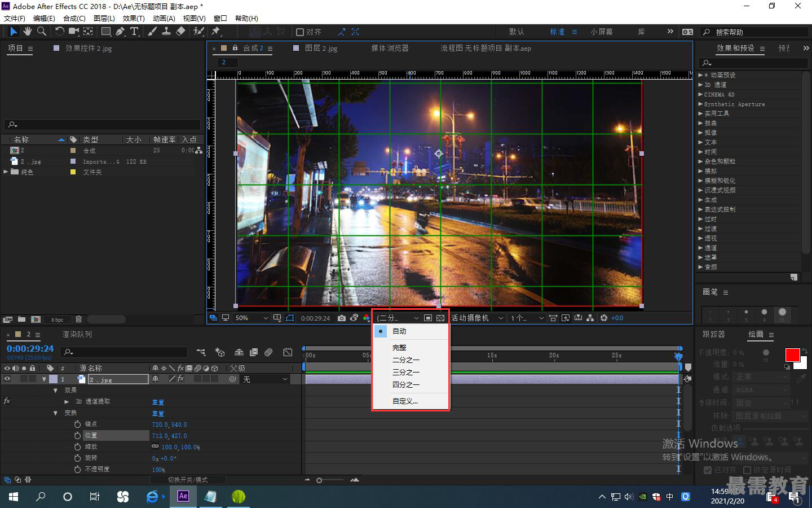Expand the 纯色 folder in Project panel
Viewport: 812px width, 508px height.
6,172
